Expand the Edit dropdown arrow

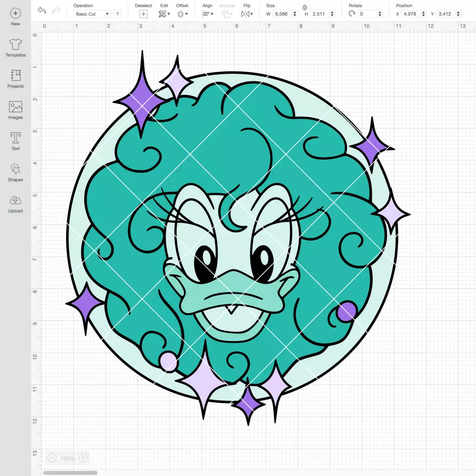(x=169, y=14)
